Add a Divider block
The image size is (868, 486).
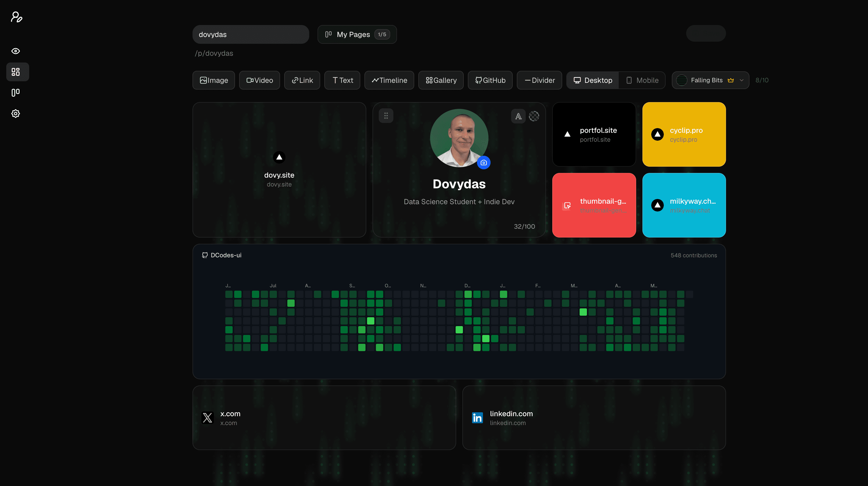click(540, 80)
